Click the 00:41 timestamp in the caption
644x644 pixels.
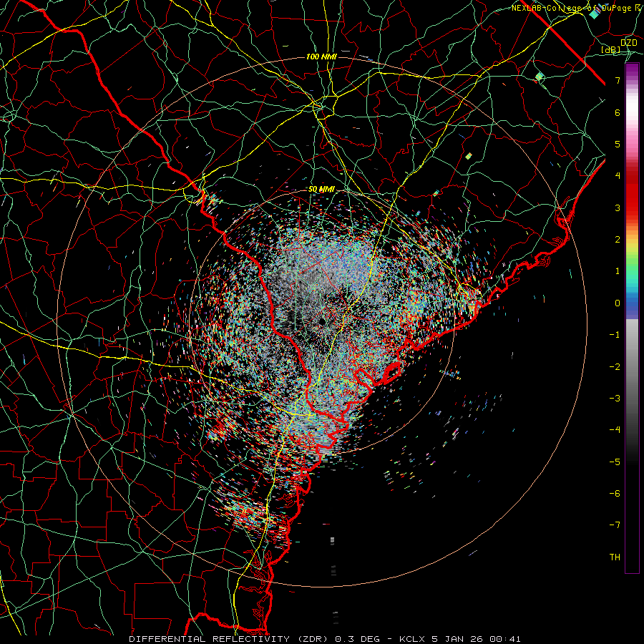click(x=506, y=639)
